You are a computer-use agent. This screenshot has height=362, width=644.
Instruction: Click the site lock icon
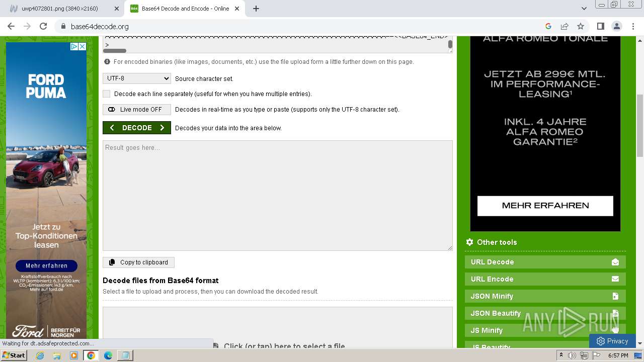(63, 26)
